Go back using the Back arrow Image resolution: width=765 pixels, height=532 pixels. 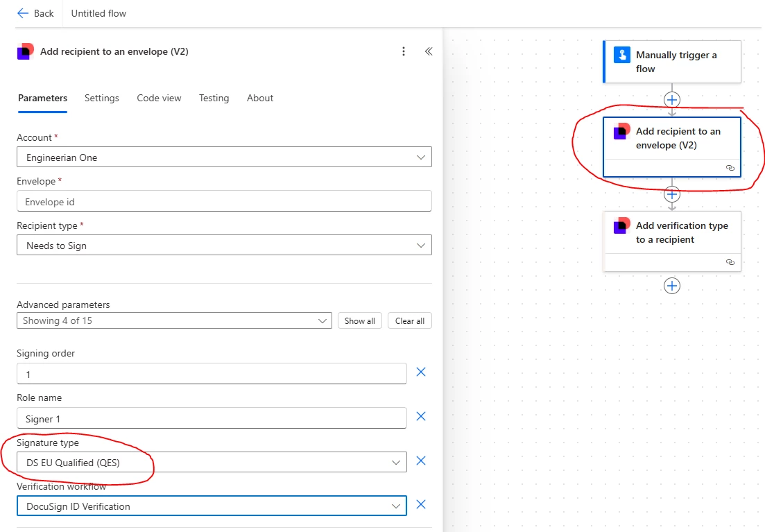(x=23, y=13)
